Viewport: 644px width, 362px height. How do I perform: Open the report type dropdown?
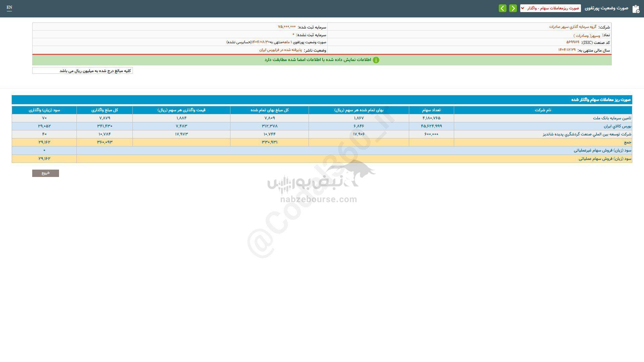(x=550, y=8)
